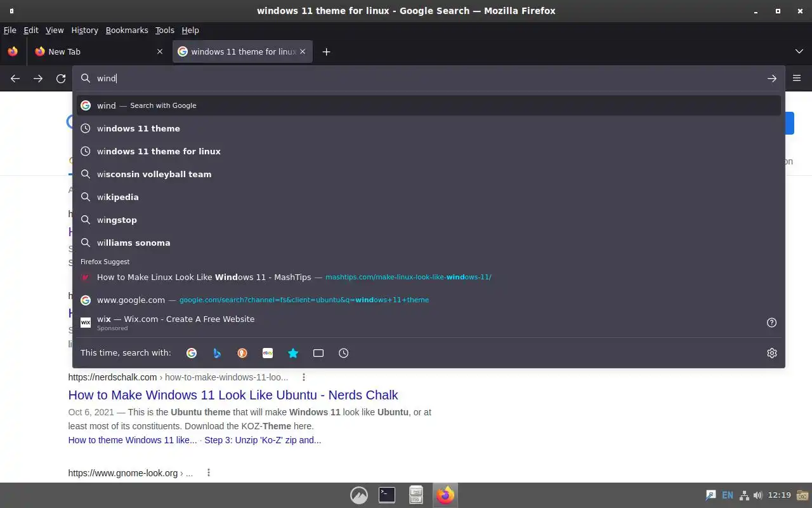The height and width of the screenshot is (508, 812).
Task: Open the file manager in the taskbar
Action: point(416,495)
